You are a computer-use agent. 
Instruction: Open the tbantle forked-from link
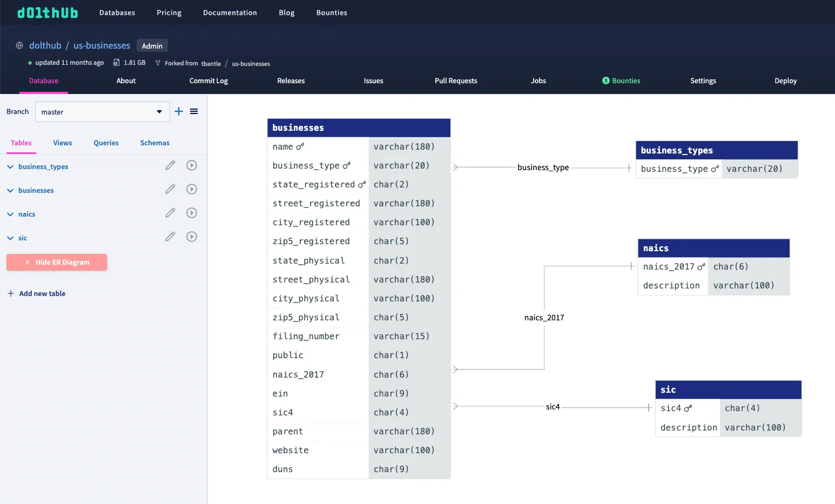point(211,64)
